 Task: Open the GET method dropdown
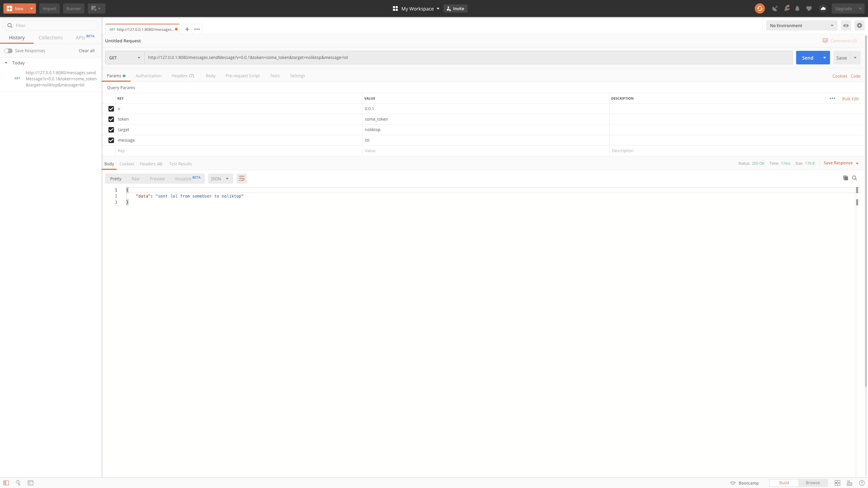pos(124,58)
